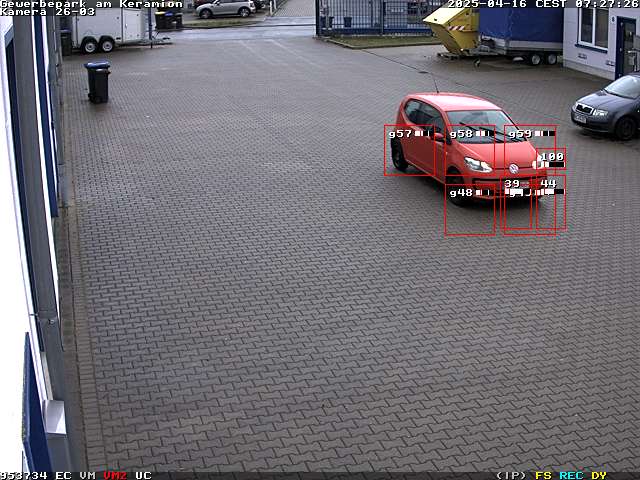640x480 pixels.
Task: Click the "CEST" timezone label
Action: (x=551, y=4)
